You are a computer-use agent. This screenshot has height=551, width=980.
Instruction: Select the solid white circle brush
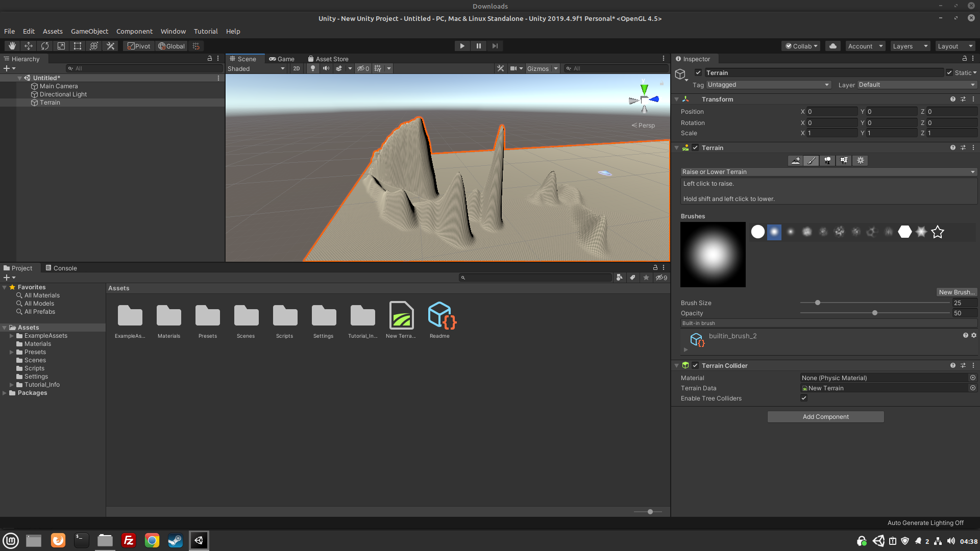coord(758,232)
